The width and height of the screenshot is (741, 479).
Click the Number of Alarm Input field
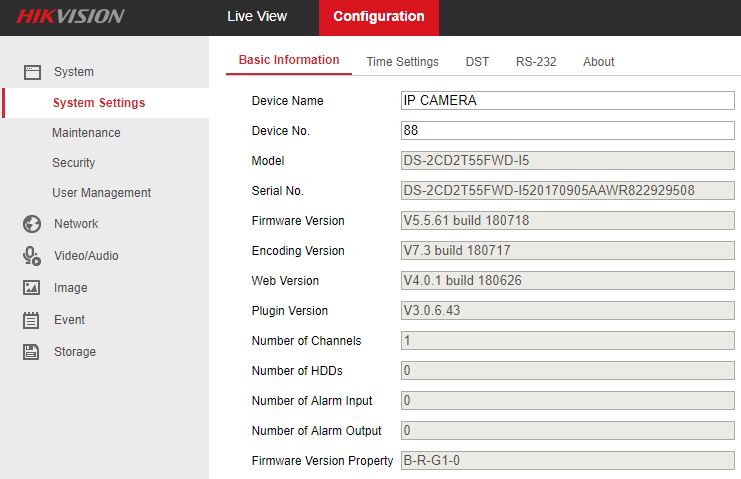[568, 401]
